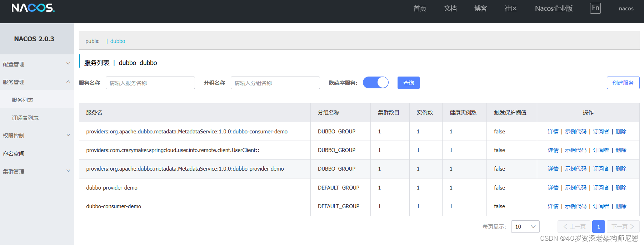The height and width of the screenshot is (245, 644).
Task: Click the 查询 search button
Action: tap(408, 83)
